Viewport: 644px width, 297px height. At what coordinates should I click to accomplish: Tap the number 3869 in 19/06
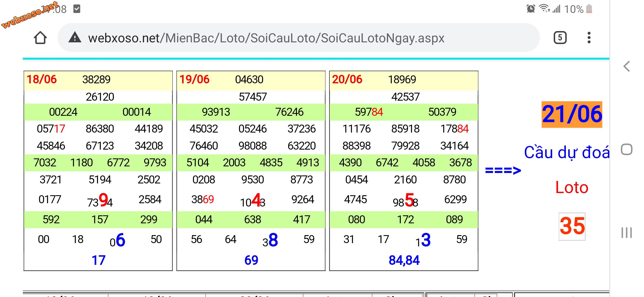coord(203,199)
